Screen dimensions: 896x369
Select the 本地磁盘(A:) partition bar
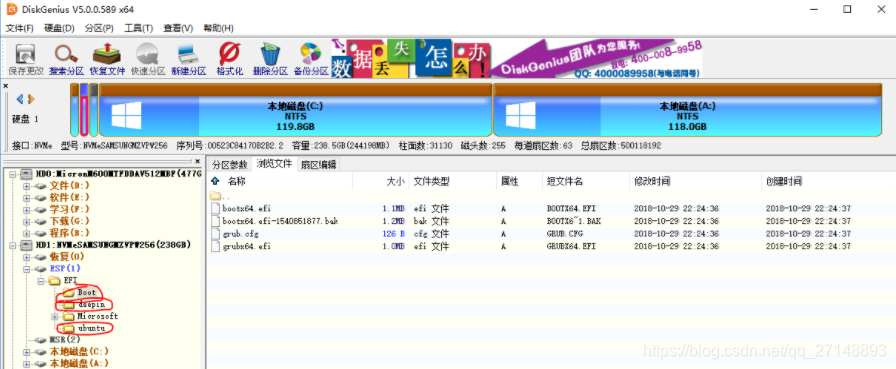point(687,110)
